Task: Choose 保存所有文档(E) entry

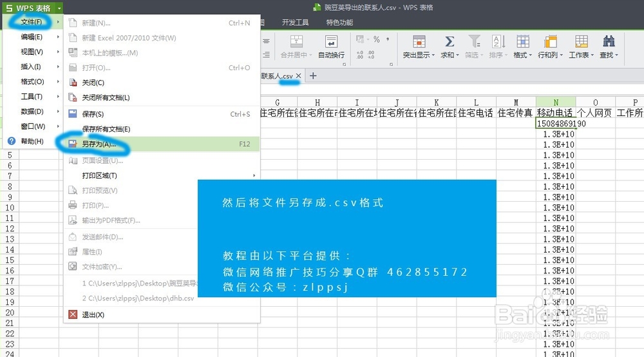Action: (162, 129)
